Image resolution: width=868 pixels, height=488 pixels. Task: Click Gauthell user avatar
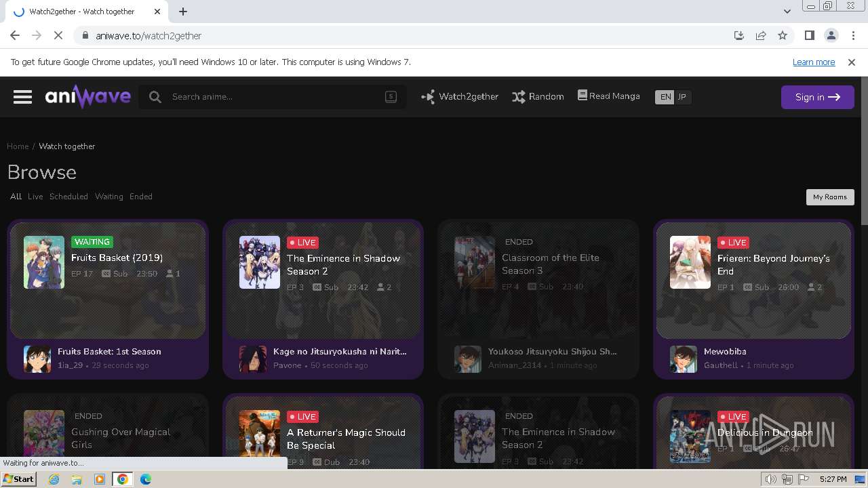[x=684, y=359]
